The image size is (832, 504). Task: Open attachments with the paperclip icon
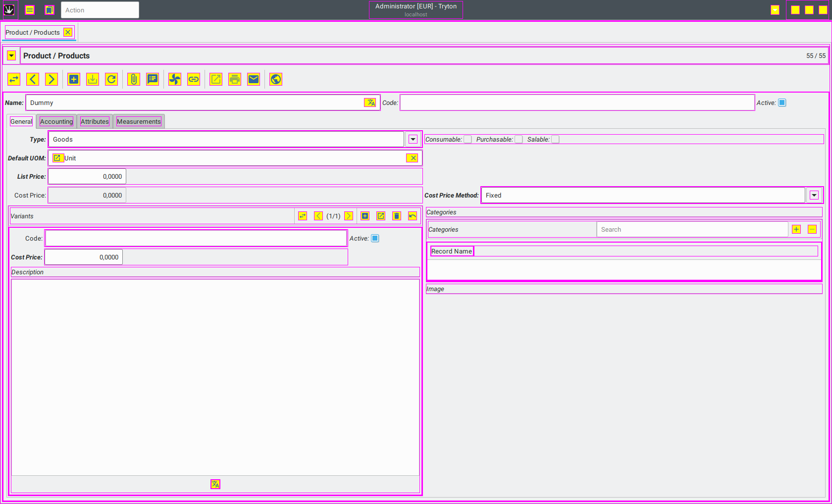click(x=134, y=79)
